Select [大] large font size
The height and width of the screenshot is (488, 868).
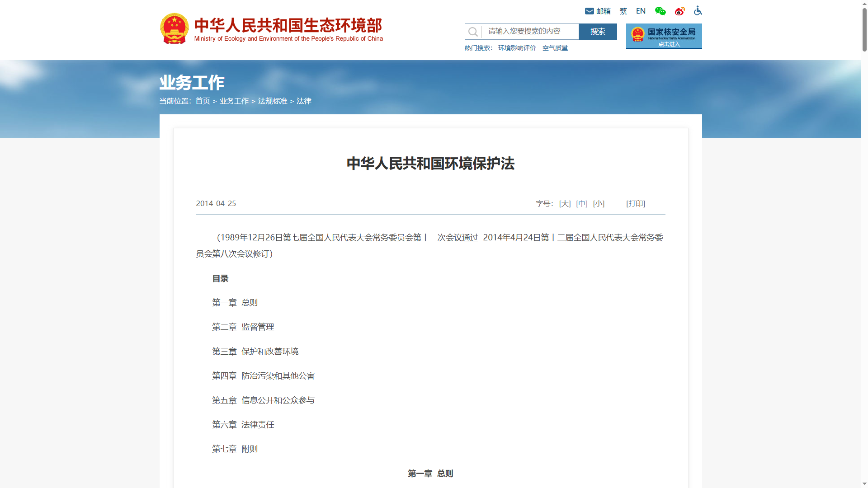[x=564, y=203]
